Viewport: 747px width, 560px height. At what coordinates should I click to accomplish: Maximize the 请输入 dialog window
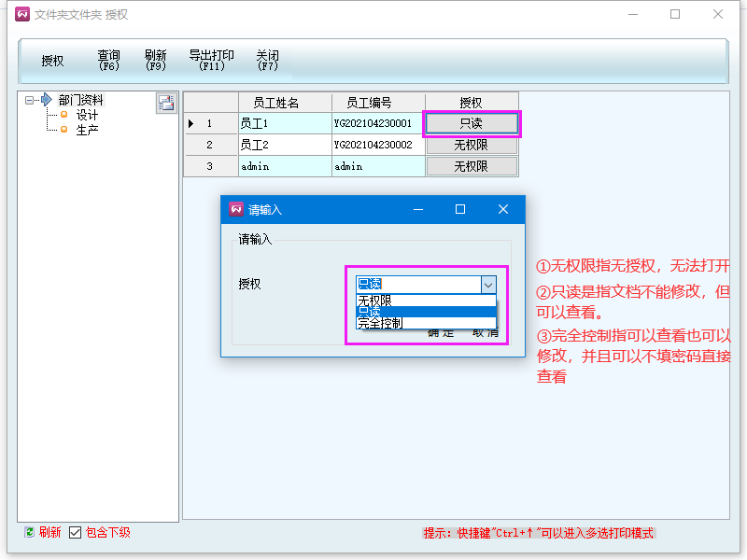tap(460, 210)
